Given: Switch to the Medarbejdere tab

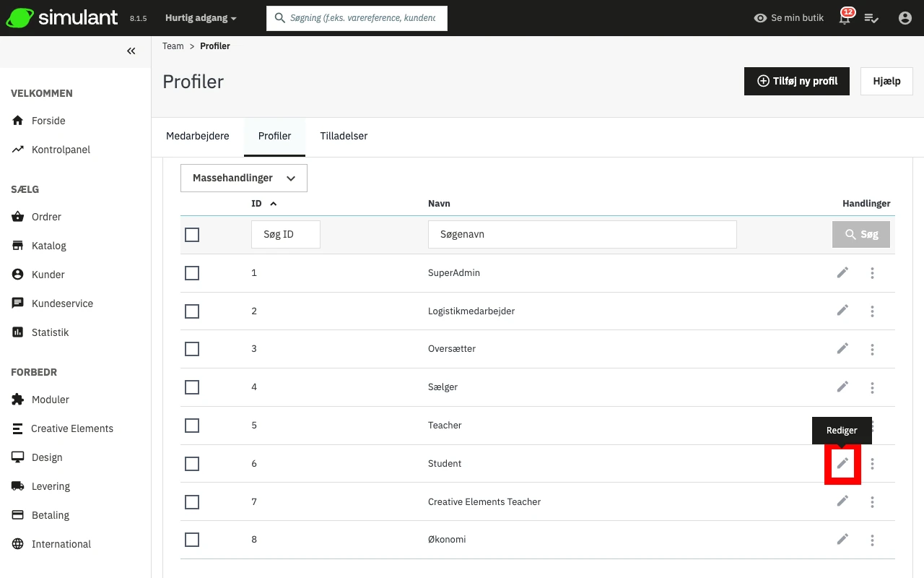Looking at the screenshot, I should [x=198, y=136].
